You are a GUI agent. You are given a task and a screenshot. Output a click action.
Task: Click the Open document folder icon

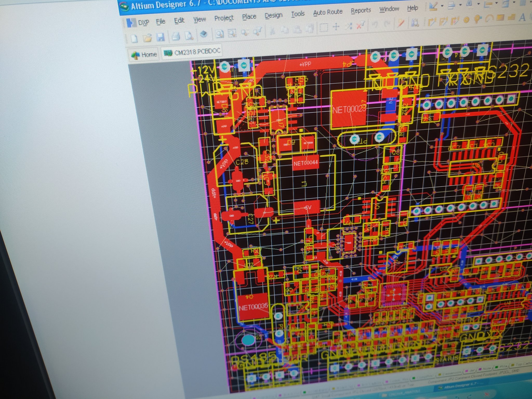click(148, 38)
